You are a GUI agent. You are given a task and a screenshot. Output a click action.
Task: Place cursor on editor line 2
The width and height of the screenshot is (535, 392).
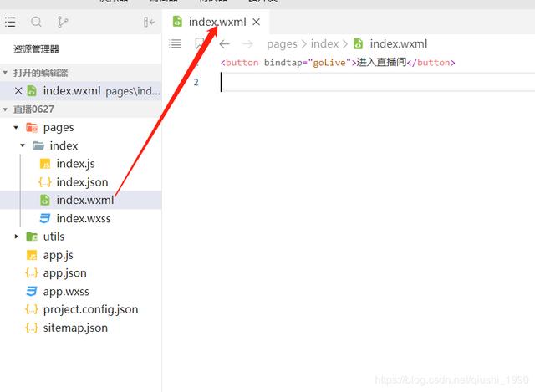click(x=378, y=82)
